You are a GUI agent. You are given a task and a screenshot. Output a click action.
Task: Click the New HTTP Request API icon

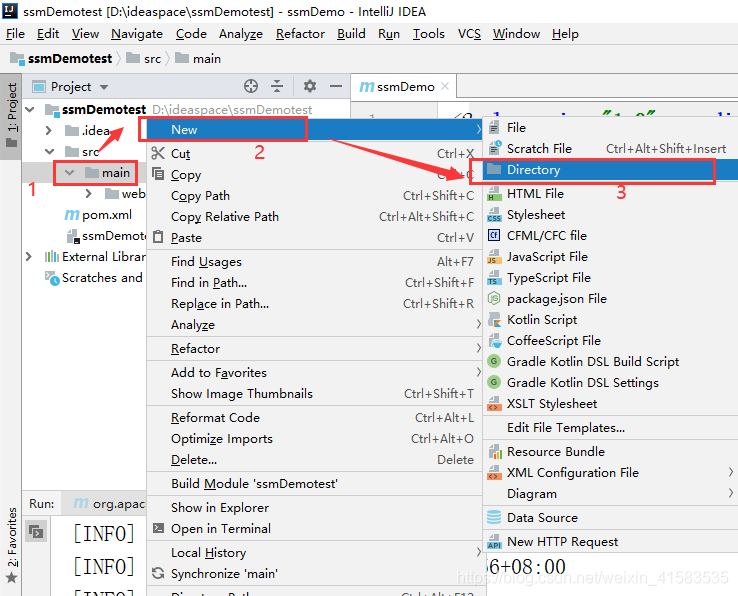pyautogui.click(x=494, y=541)
